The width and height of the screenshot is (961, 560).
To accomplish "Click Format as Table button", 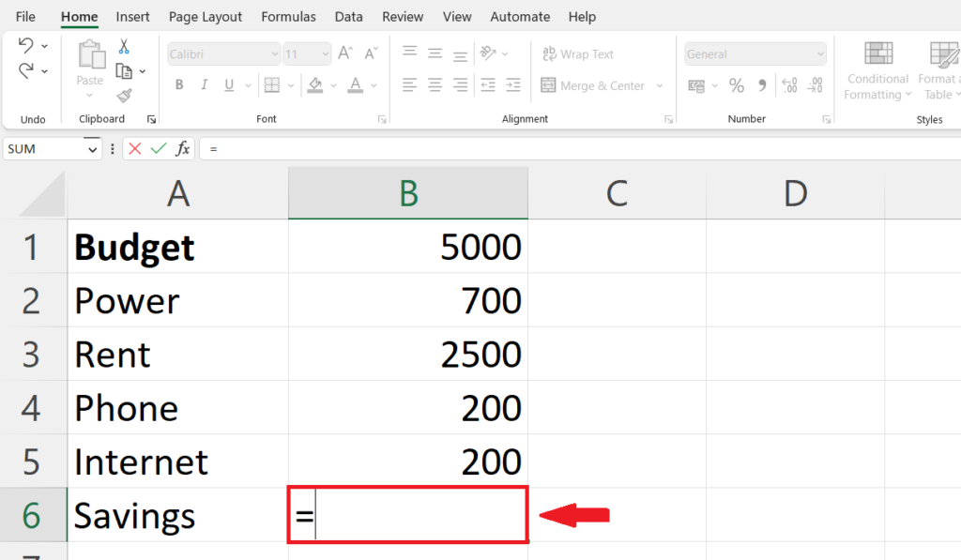I will [x=939, y=70].
